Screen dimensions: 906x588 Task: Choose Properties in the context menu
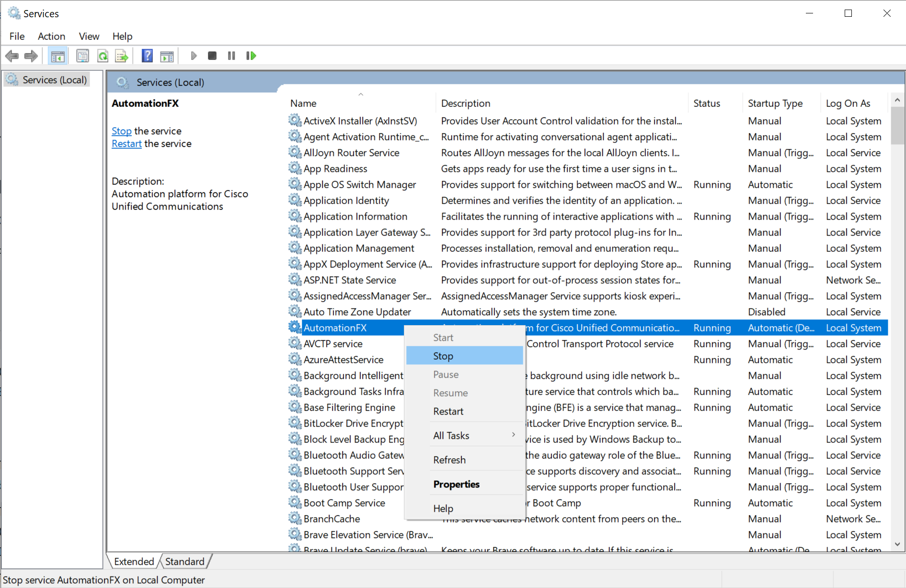pyautogui.click(x=464, y=484)
